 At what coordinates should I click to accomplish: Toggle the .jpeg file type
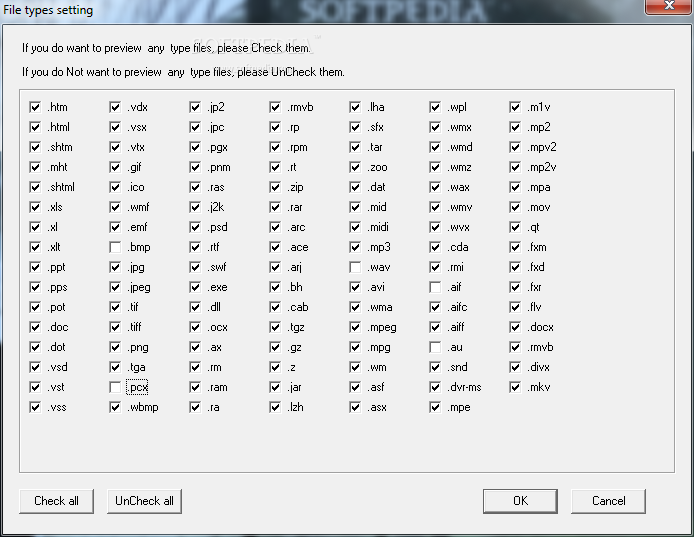[x=115, y=287]
